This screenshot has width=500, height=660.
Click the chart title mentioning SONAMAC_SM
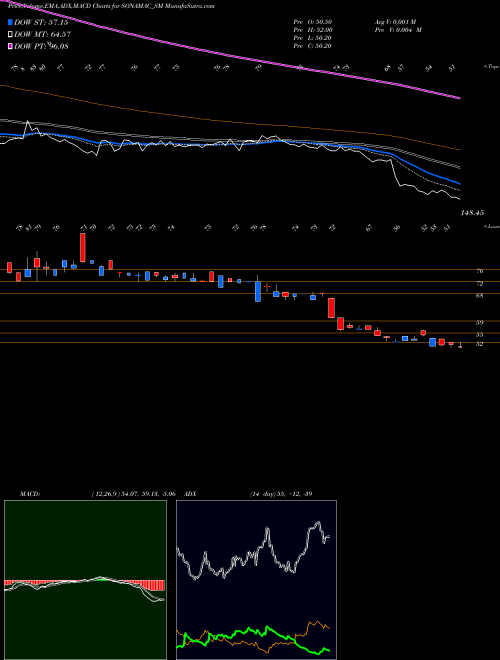(111, 6)
